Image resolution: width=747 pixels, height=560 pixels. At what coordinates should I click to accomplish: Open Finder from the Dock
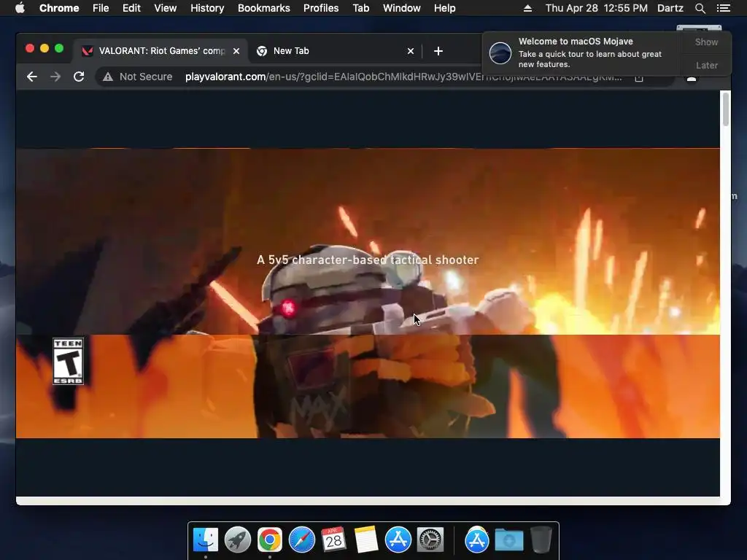tap(206, 540)
